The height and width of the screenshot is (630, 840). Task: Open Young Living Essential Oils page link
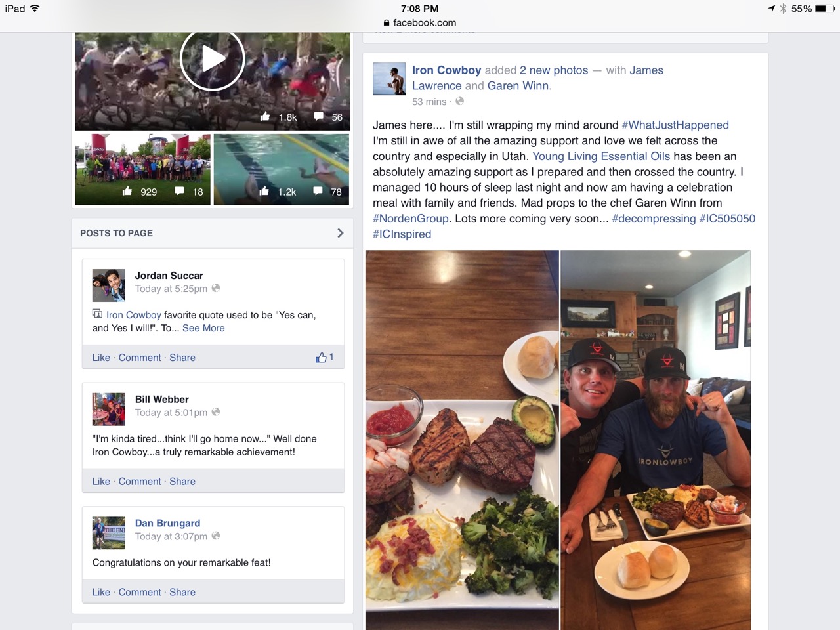click(601, 156)
